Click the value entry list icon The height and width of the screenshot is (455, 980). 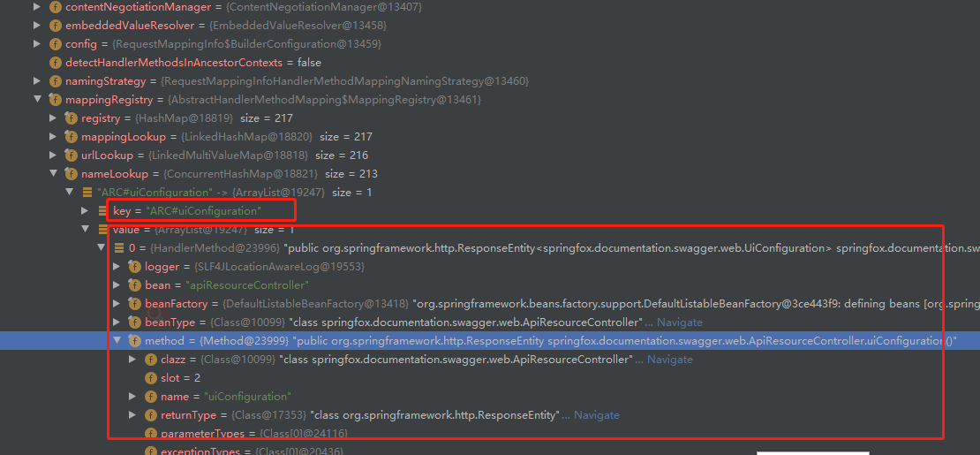click(x=102, y=229)
